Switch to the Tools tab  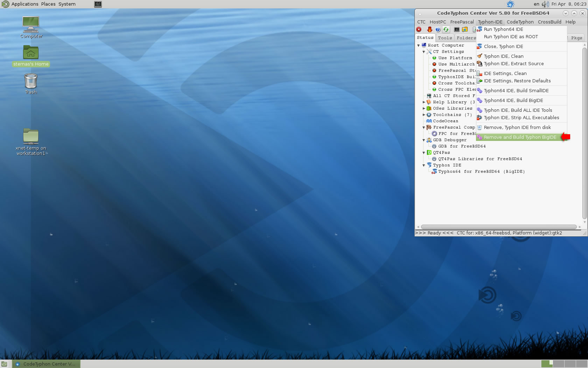click(x=445, y=38)
